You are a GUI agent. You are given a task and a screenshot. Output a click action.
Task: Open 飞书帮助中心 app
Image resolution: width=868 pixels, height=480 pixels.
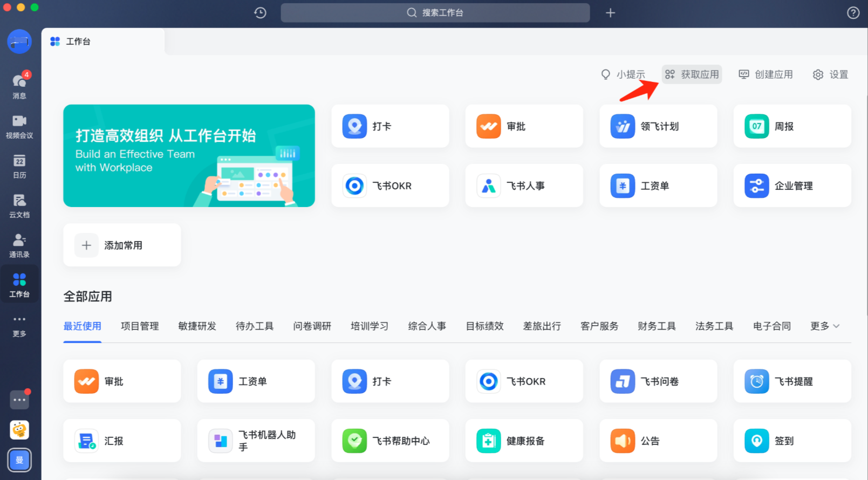pos(390,441)
